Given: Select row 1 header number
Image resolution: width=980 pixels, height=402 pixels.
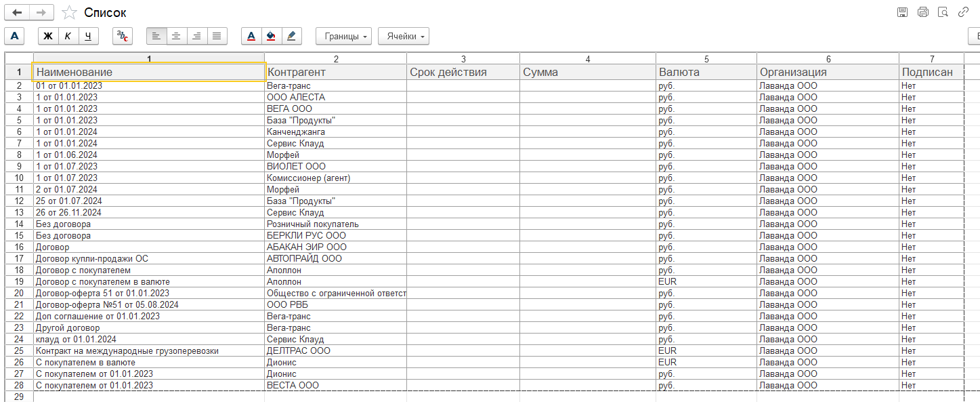Looking at the screenshot, I should (19, 72).
